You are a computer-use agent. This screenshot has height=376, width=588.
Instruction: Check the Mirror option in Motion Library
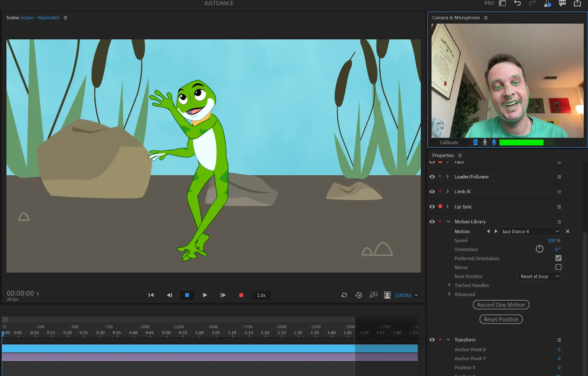[558, 267]
